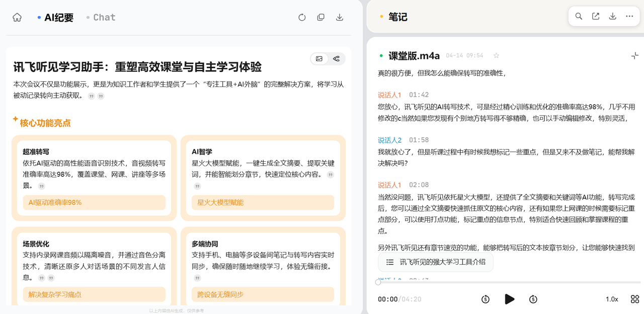
Task: Open the note in external window
Action: (x=596, y=16)
